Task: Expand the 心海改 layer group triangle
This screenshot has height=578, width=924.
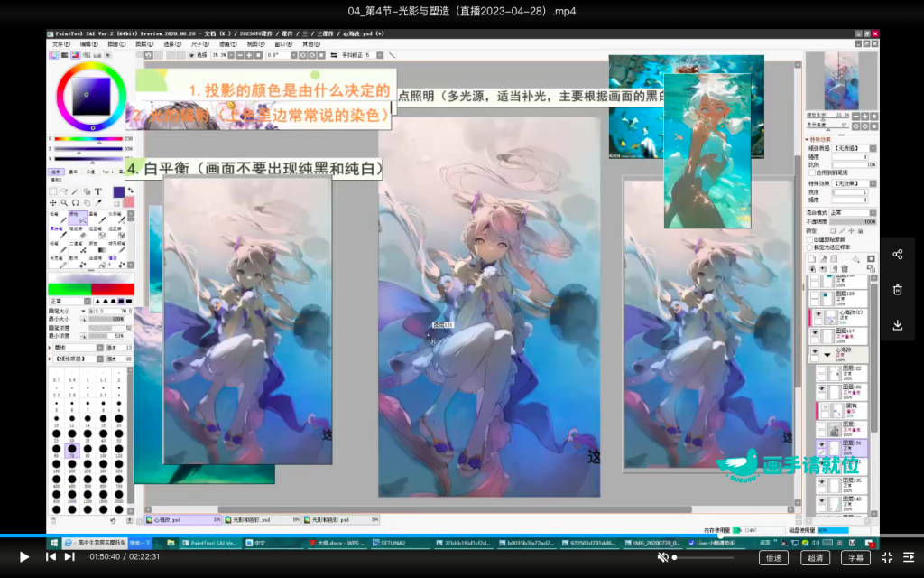Action: click(x=827, y=354)
